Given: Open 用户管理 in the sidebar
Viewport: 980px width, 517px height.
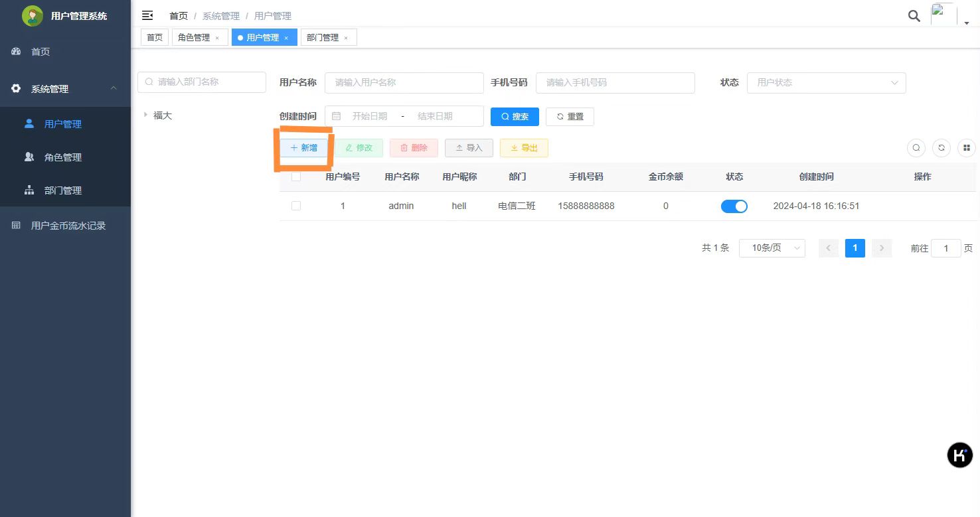Looking at the screenshot, I should click(65, 124).
